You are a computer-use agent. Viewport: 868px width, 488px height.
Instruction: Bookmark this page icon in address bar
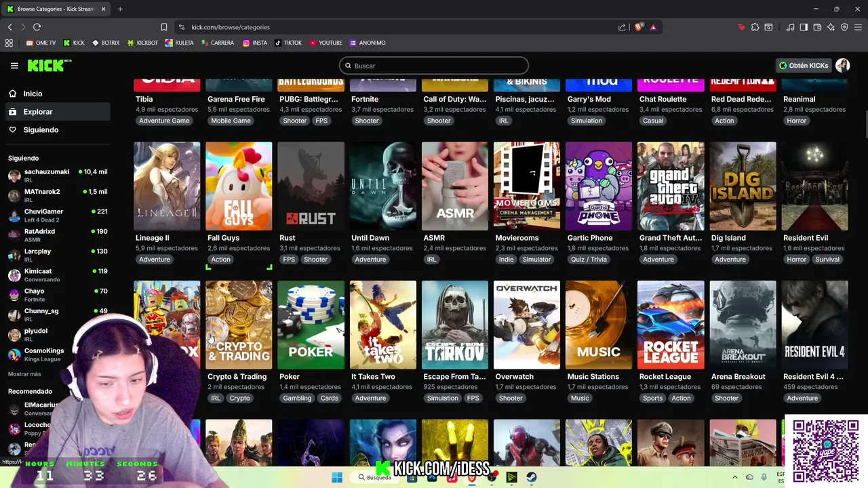coord(163,27)
